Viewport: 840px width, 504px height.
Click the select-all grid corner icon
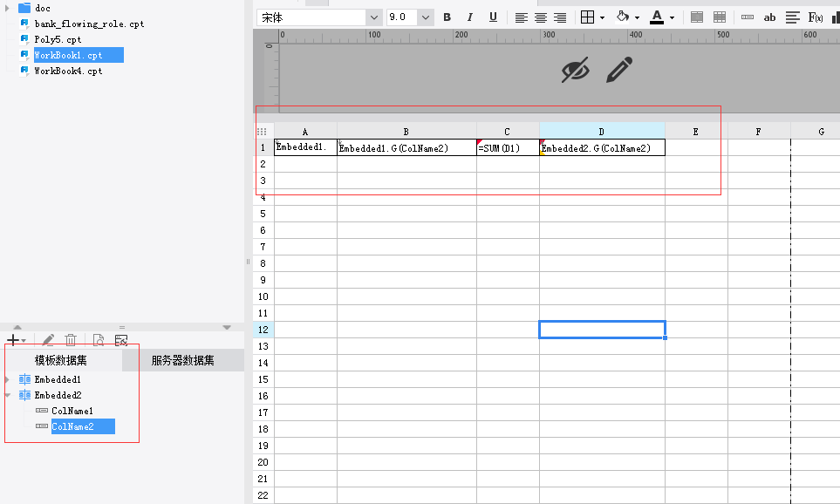(x=262, y=132)
